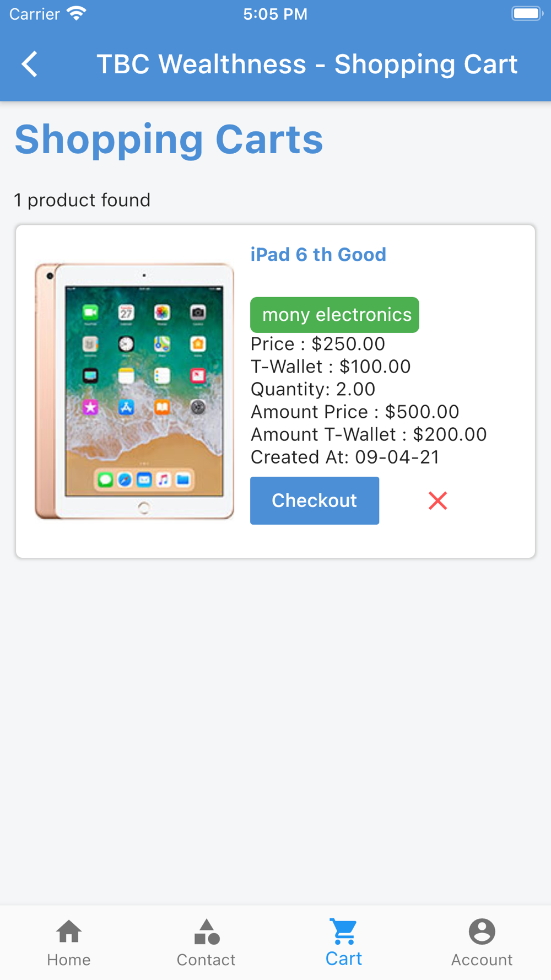
Task: Open the Contact shapes icon
Action: point(207,931)
